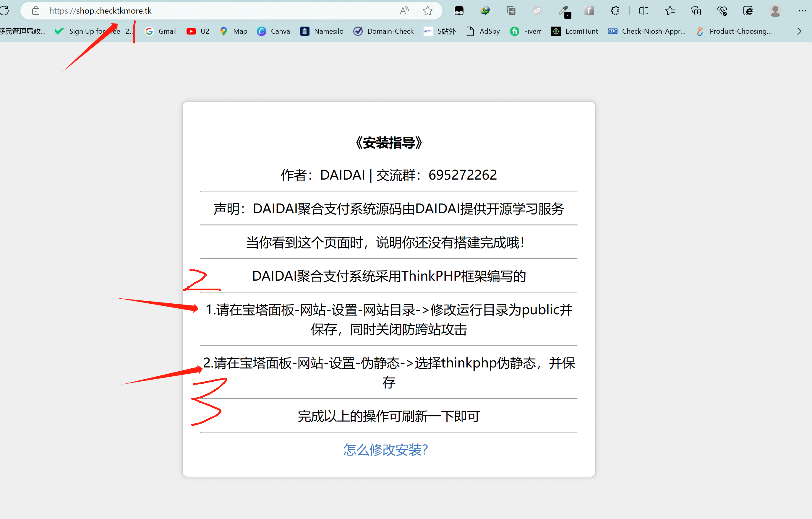Image resolution: width=812 pixels, height=519 pixels.
Task: Open the Canva bookmark
Action: pos(273,31)
